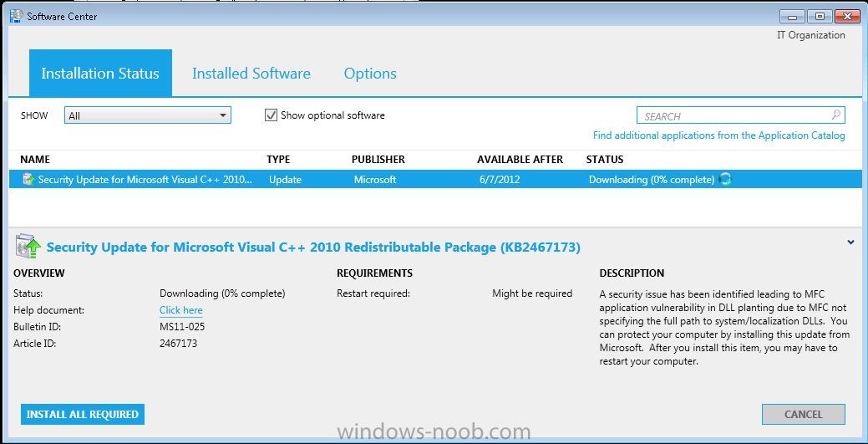Click the INSTALL ALL REQUIRED button
The image size is (868, 444).
coord(83,414)
